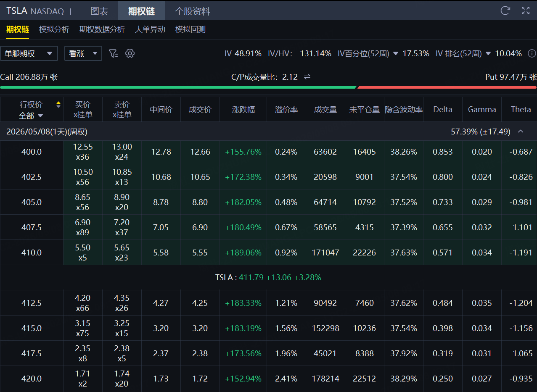The height and width of the screenshot is (392, 537).
Task: Open the IV排名(52周) dropdown arrow
Action: tap(488, 54)
